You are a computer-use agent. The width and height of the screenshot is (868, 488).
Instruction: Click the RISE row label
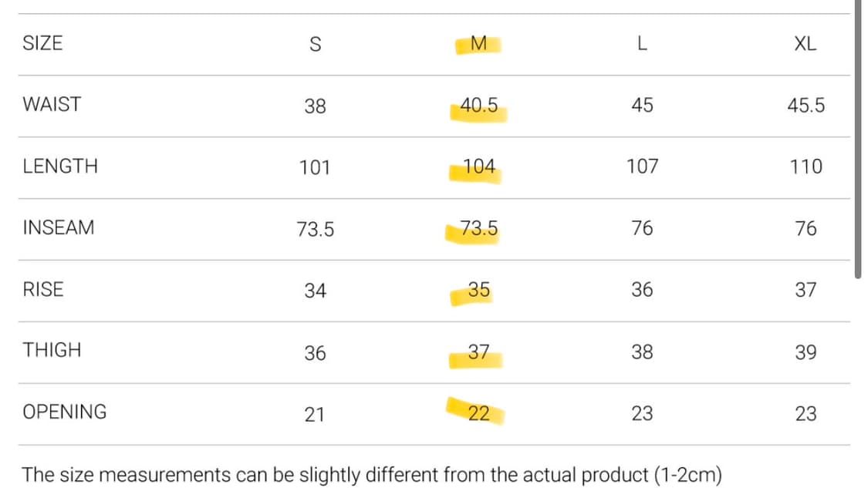click(x=43, y=290)
